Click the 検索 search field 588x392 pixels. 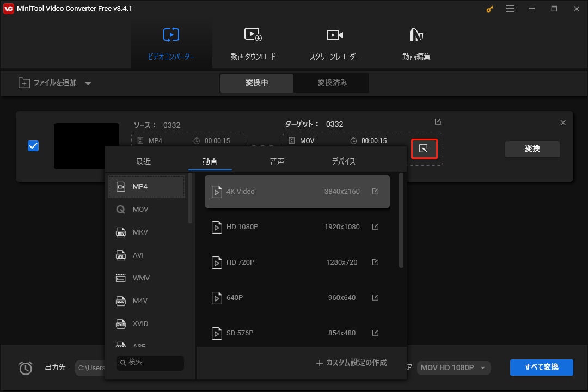tap(150, 363)
